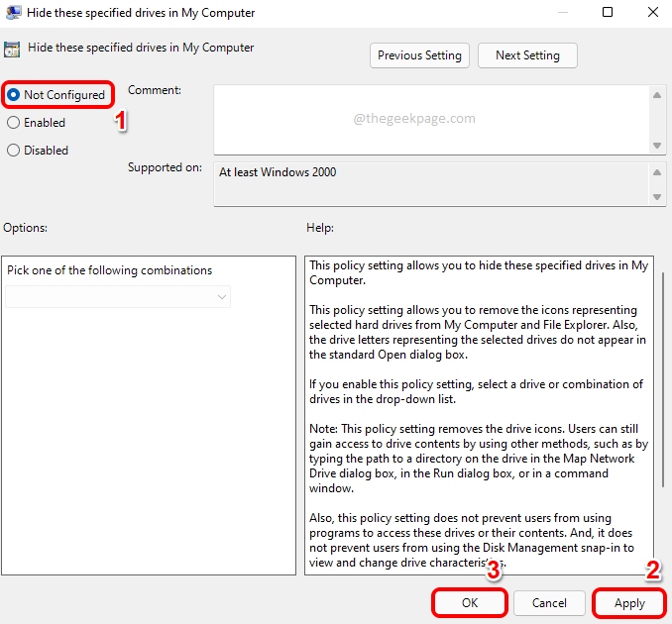The image size is (672, 624).
Task: Open the drive combinations dropdown
Action: pos(118,296)
